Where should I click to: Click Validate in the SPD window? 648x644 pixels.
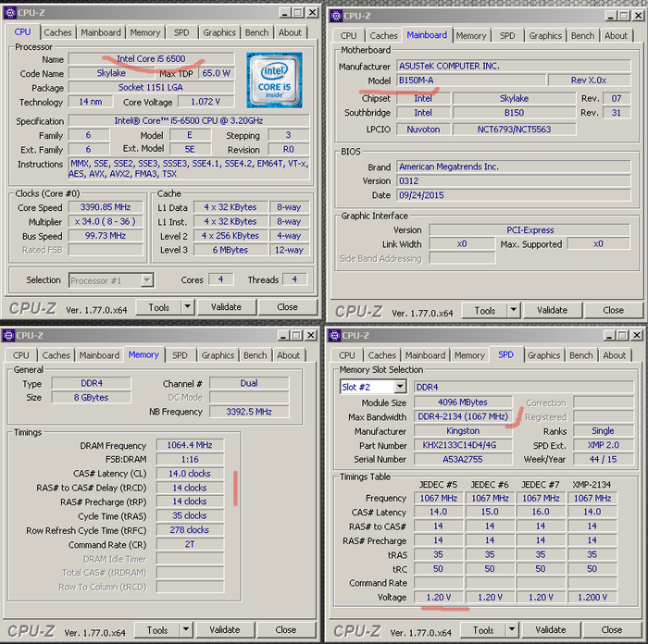tap(551, 630)
